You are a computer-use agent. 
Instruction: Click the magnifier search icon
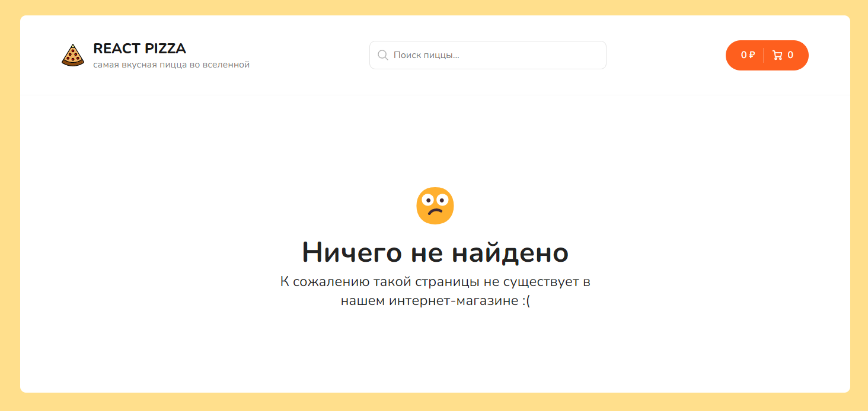[383, 55]
